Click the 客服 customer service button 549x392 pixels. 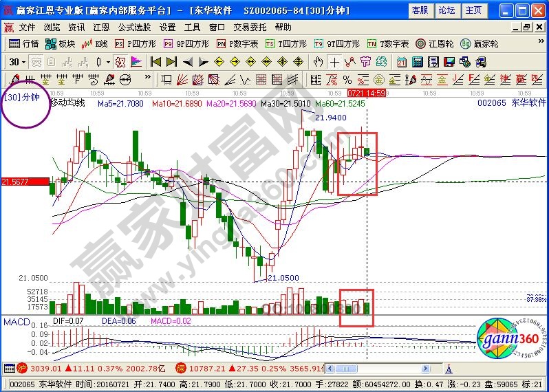pos(419,10)
